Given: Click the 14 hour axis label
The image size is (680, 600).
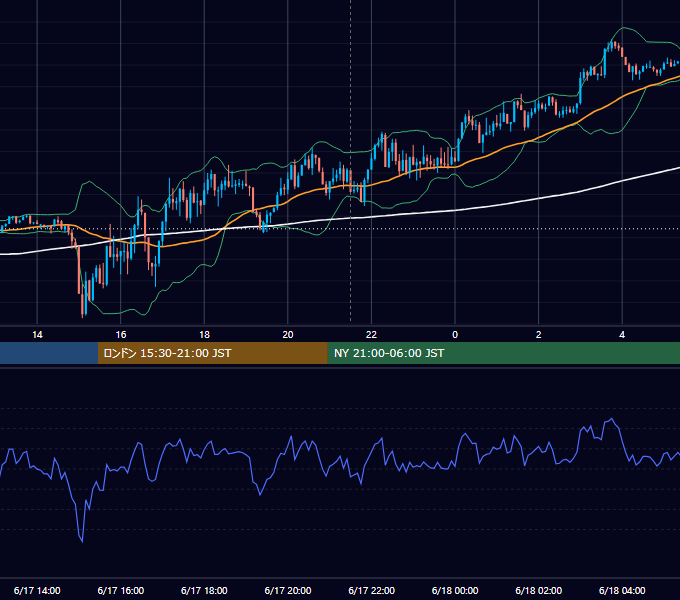Looking at the screenshot, I should 37,335.
